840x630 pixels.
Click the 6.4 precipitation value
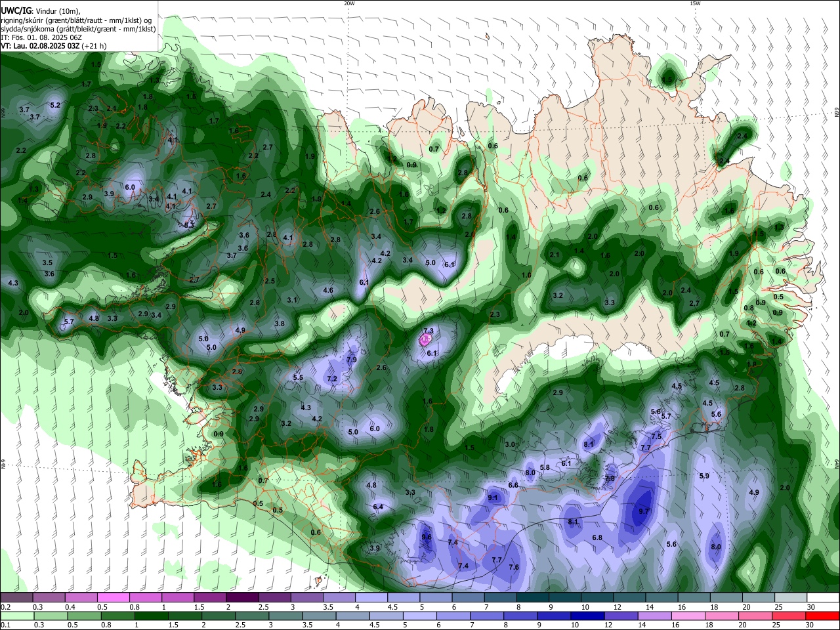378,507
